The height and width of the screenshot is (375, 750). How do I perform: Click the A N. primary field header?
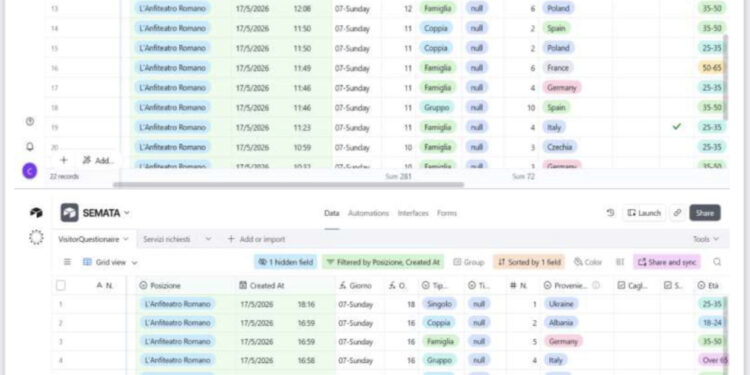pyautogui.click(x=104, y=286)
